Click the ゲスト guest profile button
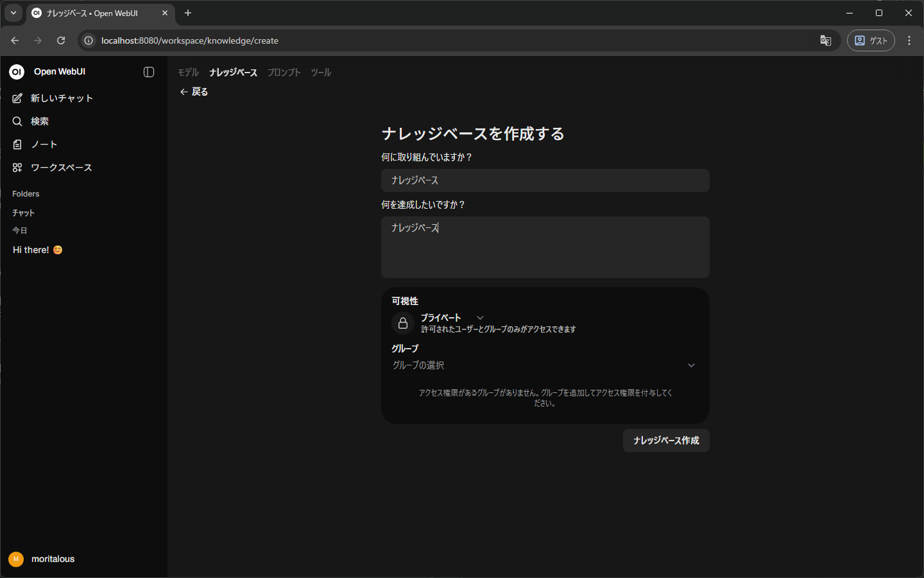 click(x=871, y=40)
